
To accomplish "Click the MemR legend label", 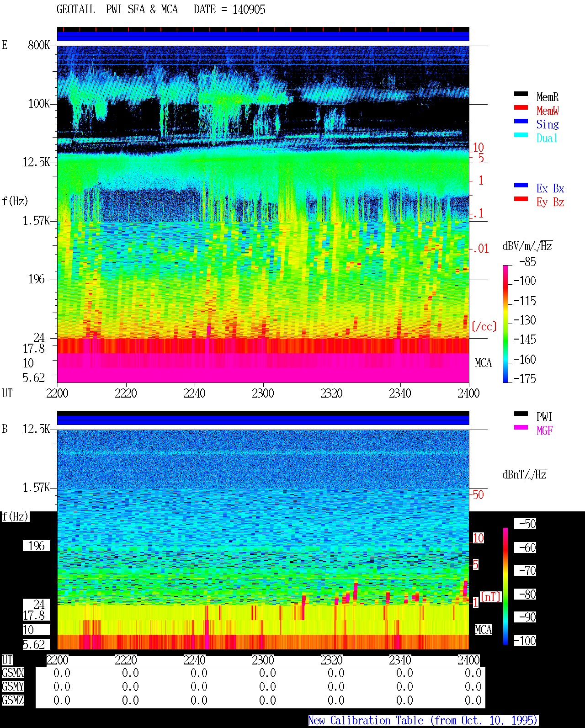I will tap(548, 97).
